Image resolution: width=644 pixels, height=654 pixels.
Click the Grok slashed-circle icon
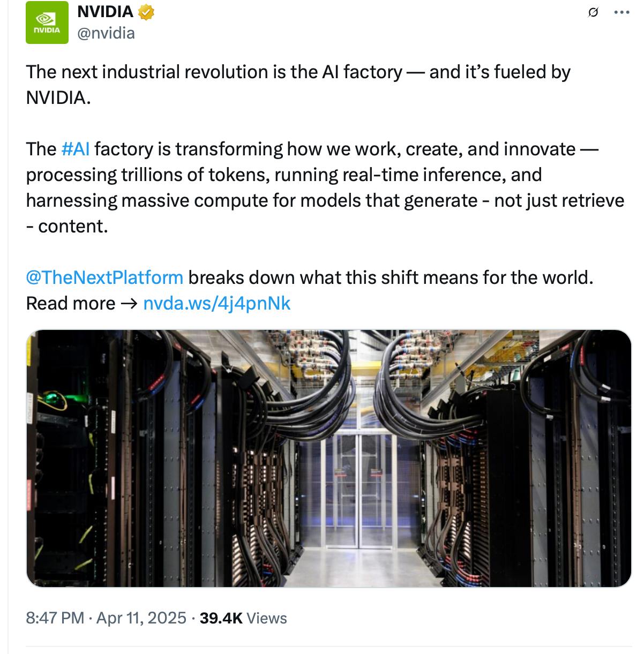593,13
